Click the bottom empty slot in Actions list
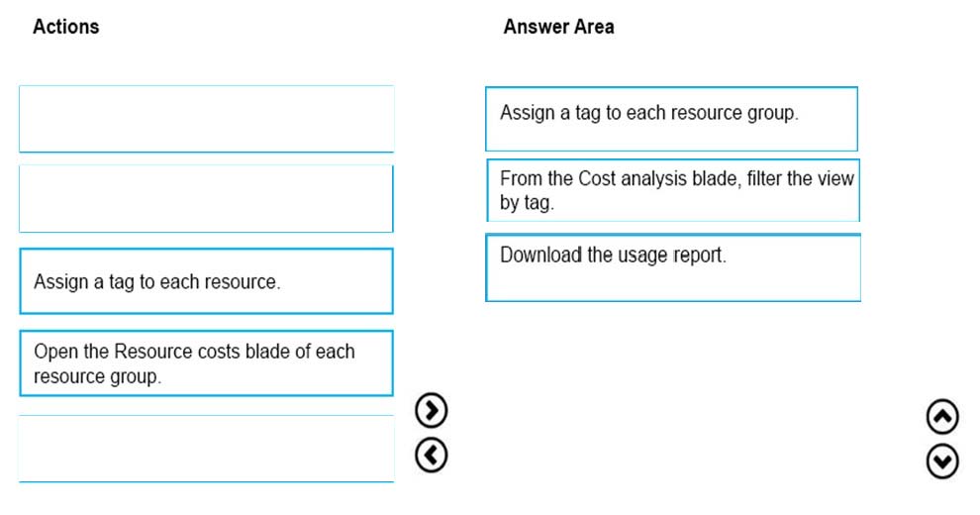The image size is (980, 515). 206,449
